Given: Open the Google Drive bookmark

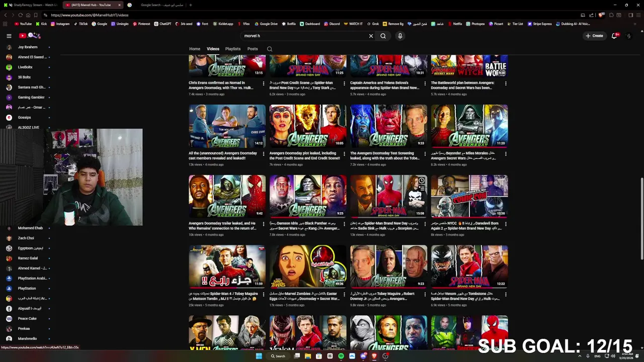Looking at the screenshot, I should click(266, 24).
